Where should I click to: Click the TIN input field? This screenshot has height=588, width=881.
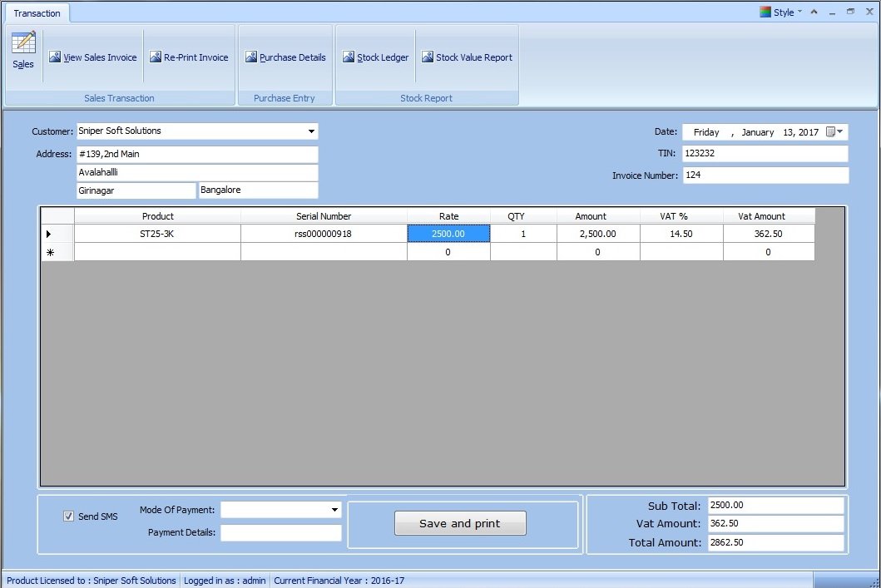(x=765, y=154)
